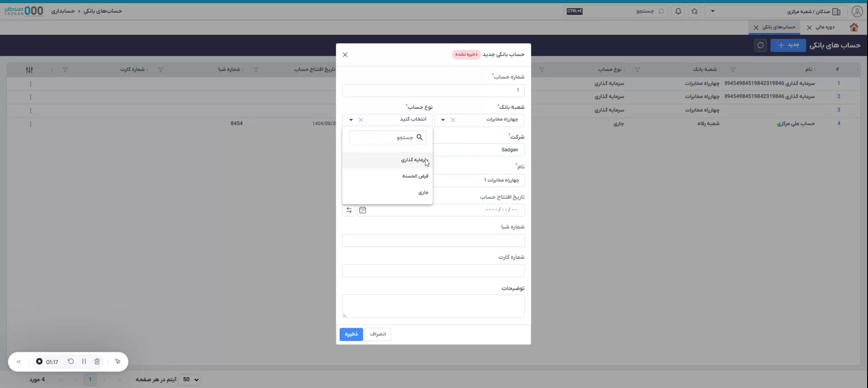
Task: Filter the شعبه بانک column
Action: tap(637, 70)
